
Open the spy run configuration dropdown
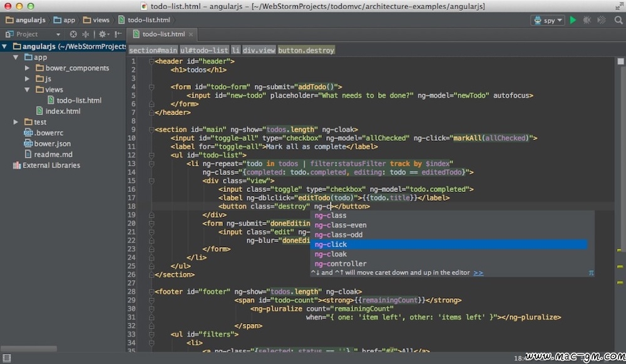coord(548,20)
